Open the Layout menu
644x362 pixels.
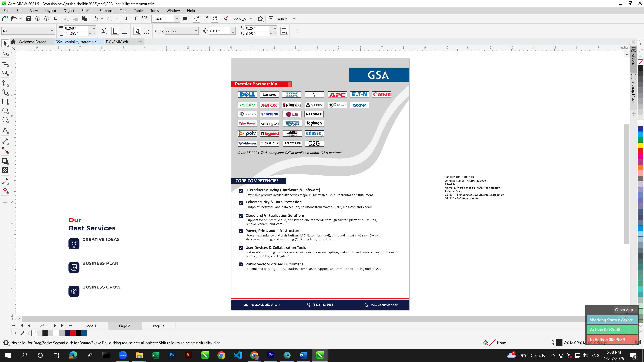tap(50, 11)
